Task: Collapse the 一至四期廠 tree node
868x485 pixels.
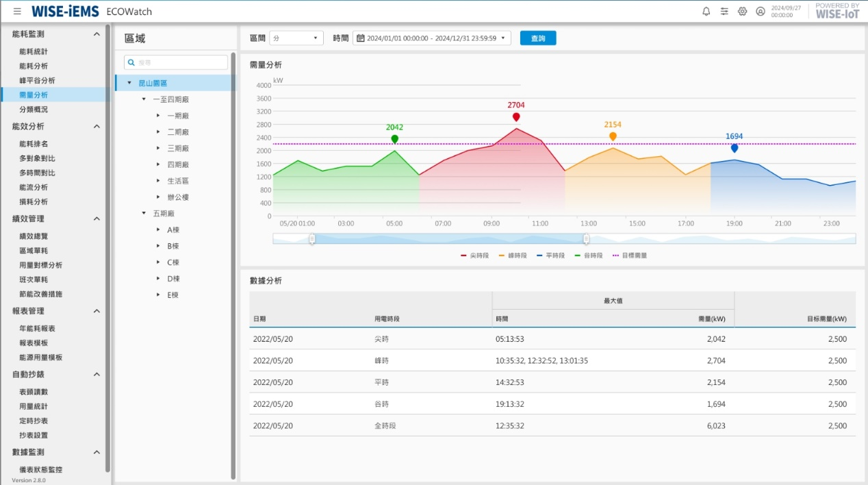Action: (144, 99)
